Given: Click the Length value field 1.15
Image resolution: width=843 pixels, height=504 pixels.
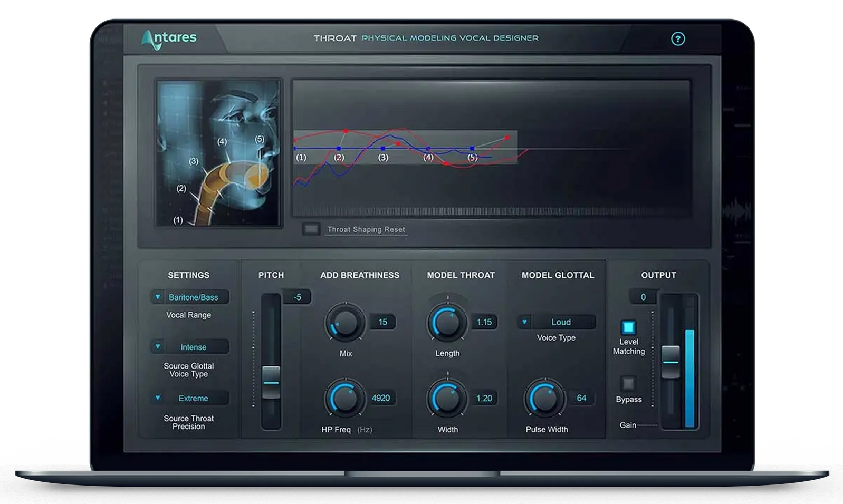Looking at the screenshot, I should click(484, 322).
